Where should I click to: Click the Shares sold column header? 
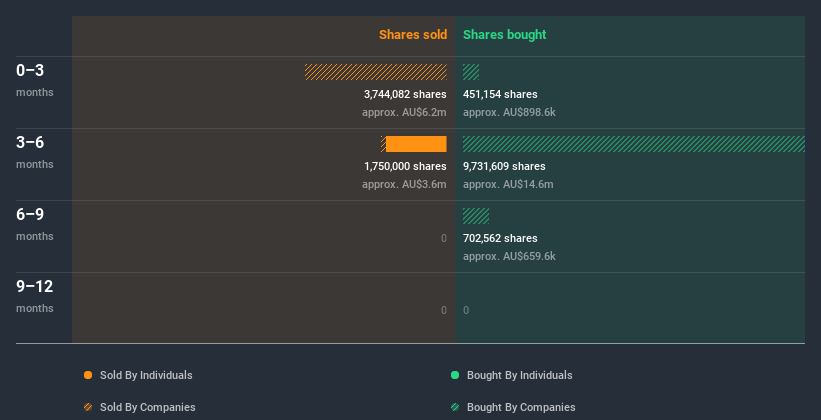pyautogui.click(x=412, y=35)
